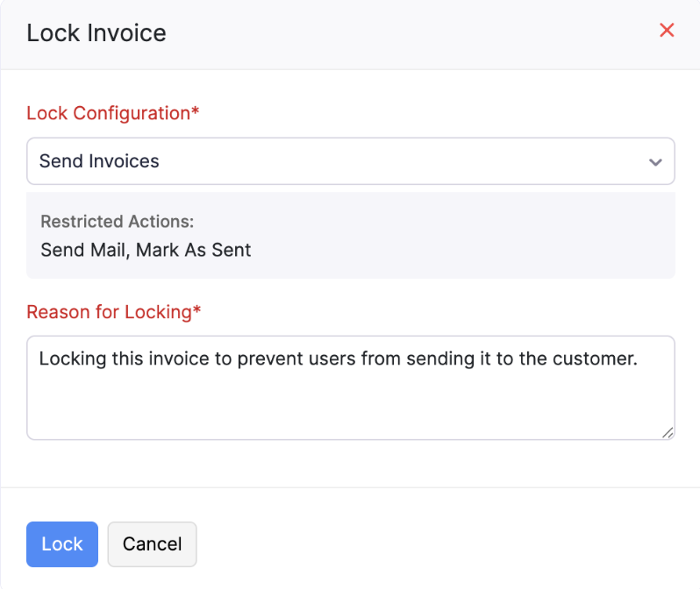Click the asterisk next to Lock Configuration
The image size is (700, 589).
pyautogui.click(x=196, y=113)
